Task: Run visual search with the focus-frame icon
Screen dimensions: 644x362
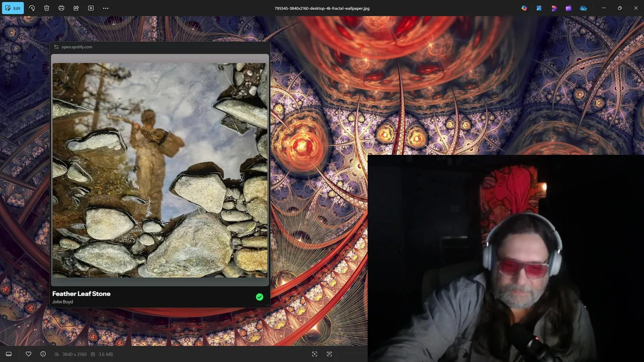Action: tap(314, 354)
